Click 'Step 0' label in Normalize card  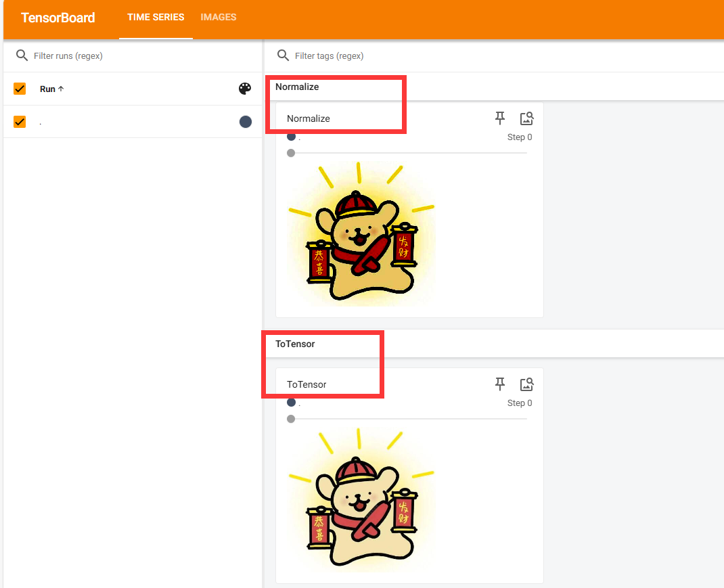[520, 137]
